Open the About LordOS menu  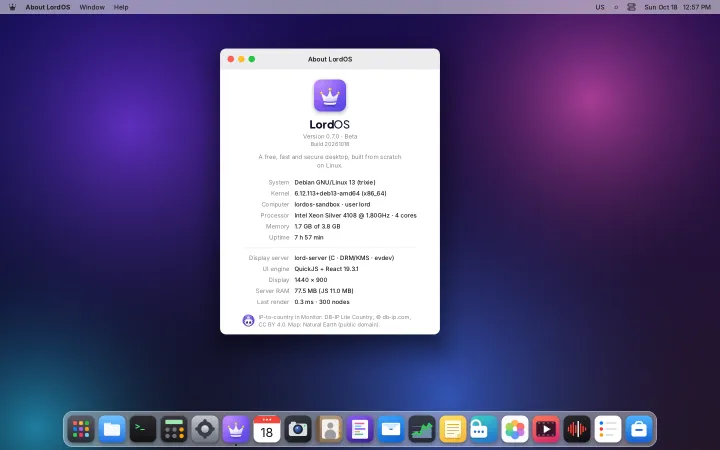[x=48, y=7]
